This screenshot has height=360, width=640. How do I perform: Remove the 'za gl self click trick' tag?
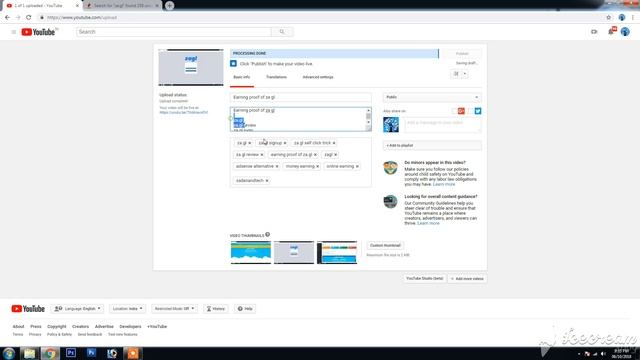[x=334, y=143]
